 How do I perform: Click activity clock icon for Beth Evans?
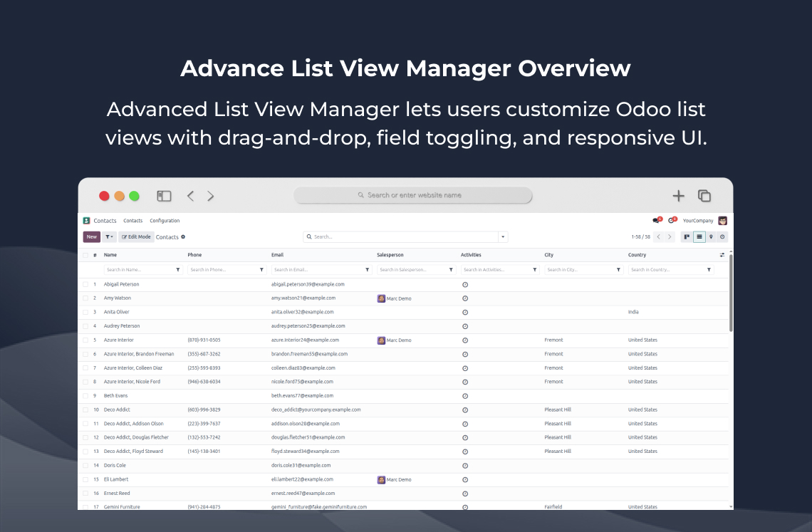465,396
